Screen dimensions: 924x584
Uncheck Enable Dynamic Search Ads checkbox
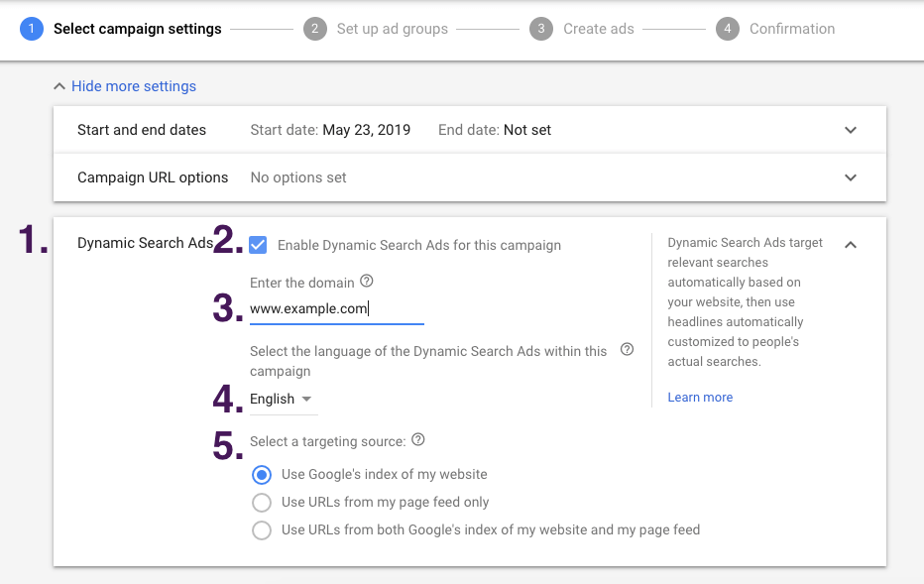(x=258, y=245)
